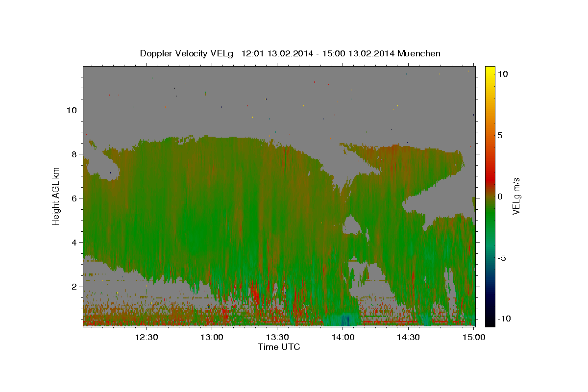Click the 'Height AGL km' axis label
The width and height of the screenshot is (588, 392).
(56, 196)
